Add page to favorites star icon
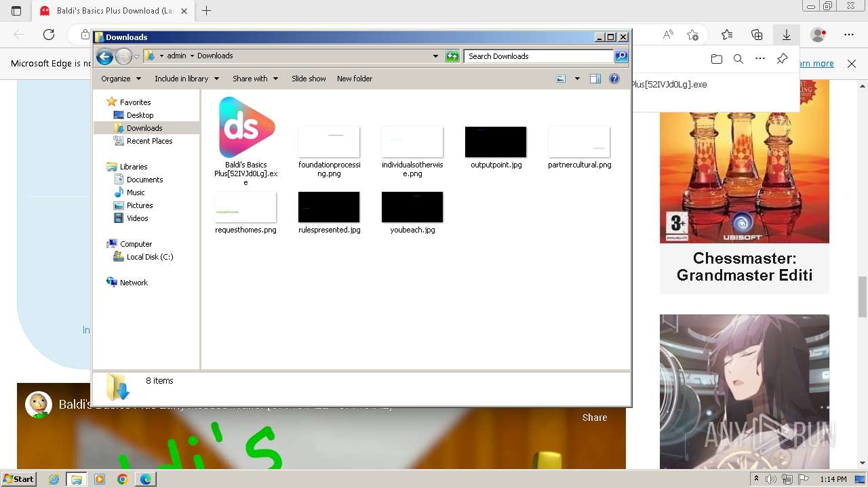868x488 pixels. click(x=692, y=35)
